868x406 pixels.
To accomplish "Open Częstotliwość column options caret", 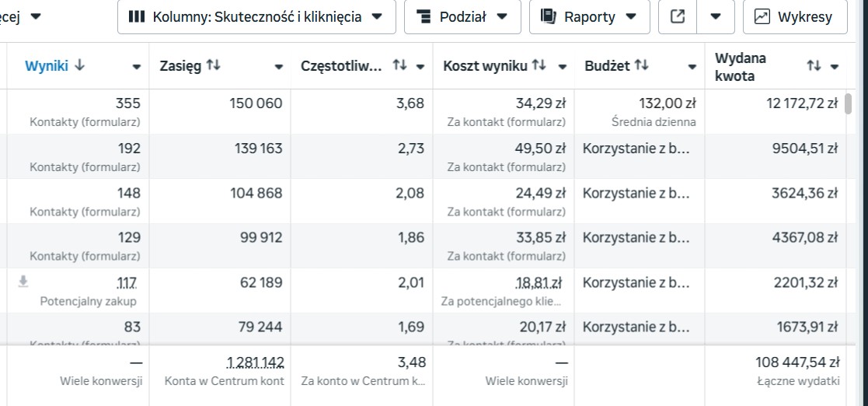I will click(x=420, y=67).
